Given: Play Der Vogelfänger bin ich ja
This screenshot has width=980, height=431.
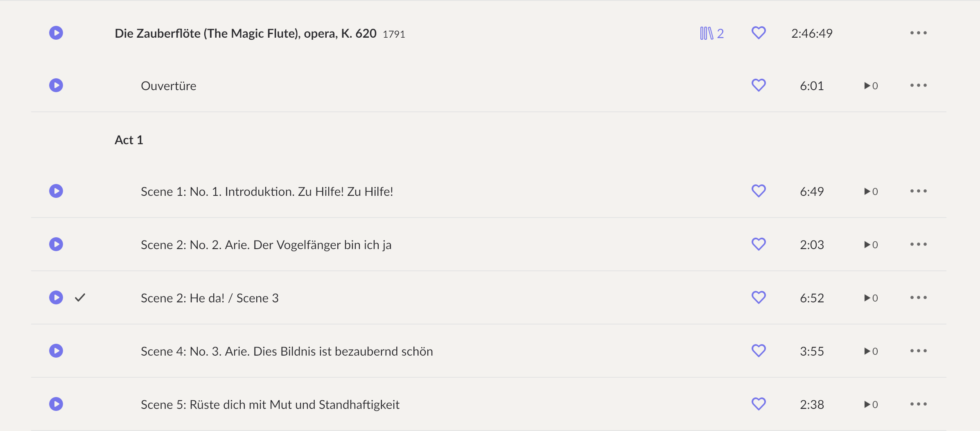Looking at the screenshot, I should tap(56, 244).
